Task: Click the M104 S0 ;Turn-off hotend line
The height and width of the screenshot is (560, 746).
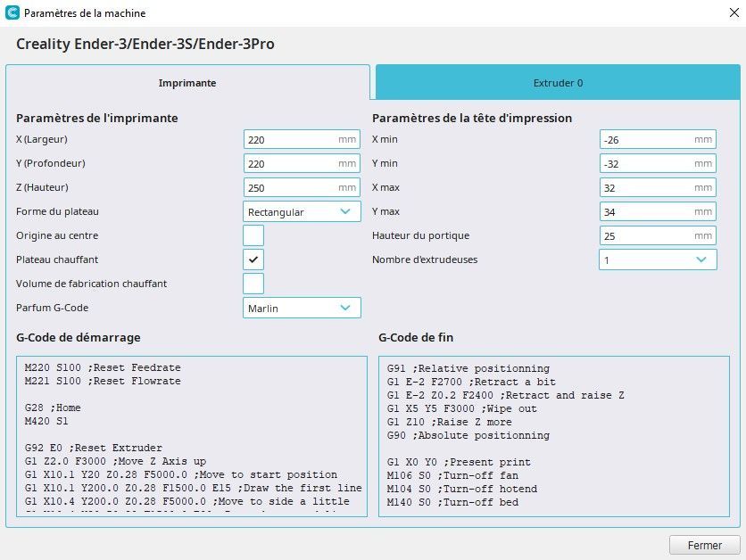Action: coord(462,489)
